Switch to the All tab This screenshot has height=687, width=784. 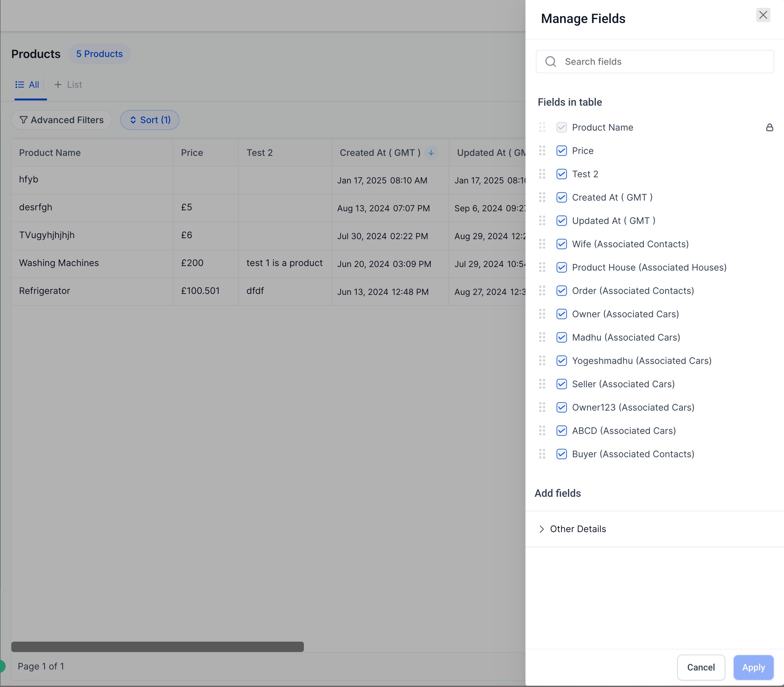(x=28, y=85)
